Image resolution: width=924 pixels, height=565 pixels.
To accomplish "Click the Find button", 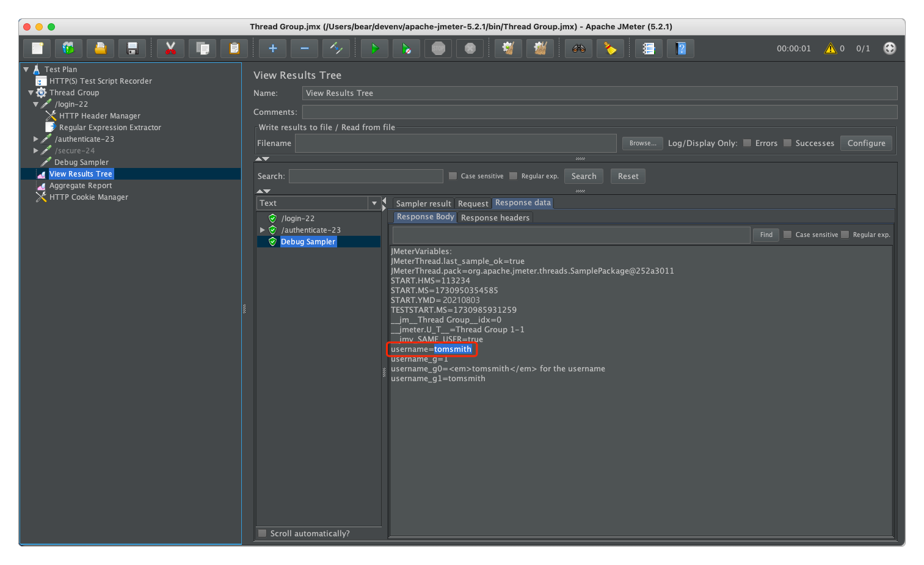I will [x=766, y=235].
